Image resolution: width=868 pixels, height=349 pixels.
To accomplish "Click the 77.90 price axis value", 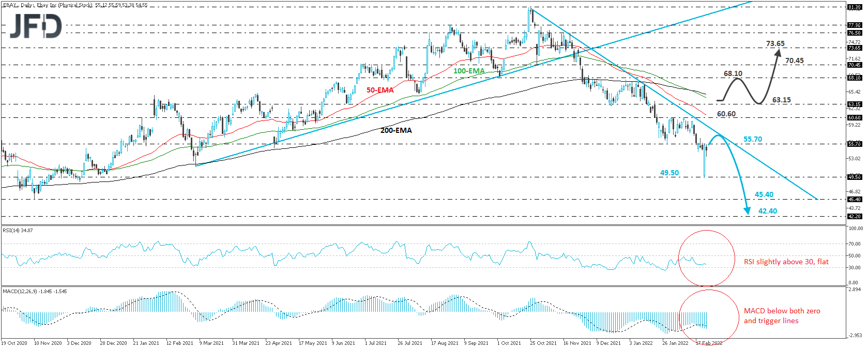I will point(855,25).
